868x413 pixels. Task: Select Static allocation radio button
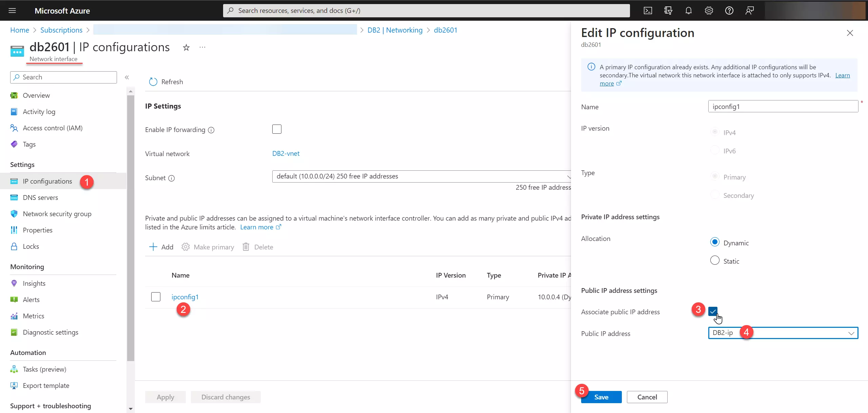point(715,260)
